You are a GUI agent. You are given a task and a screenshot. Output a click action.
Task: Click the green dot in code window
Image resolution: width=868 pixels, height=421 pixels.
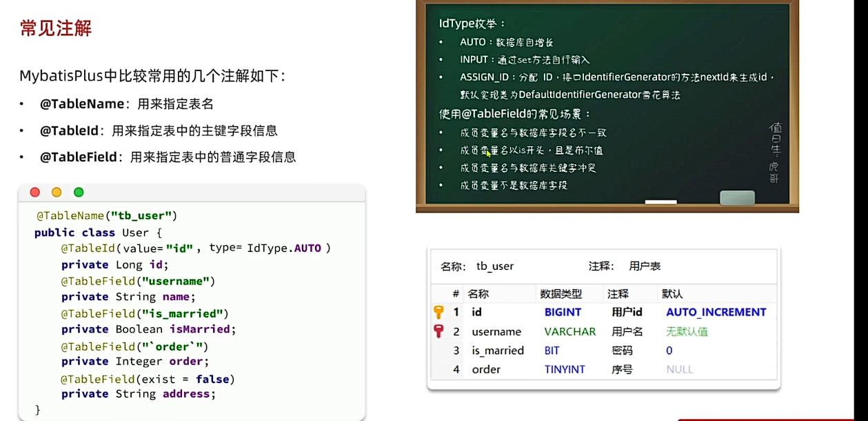[79, 193]
